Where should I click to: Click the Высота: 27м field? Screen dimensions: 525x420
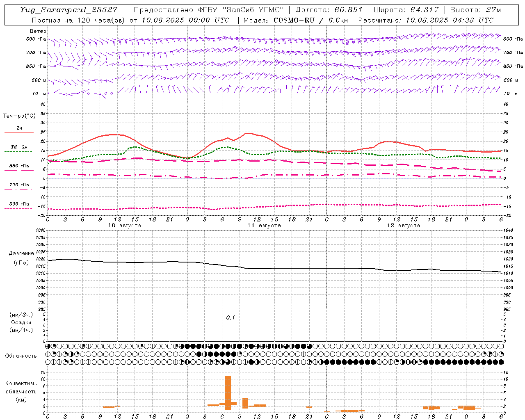[475, 10]
